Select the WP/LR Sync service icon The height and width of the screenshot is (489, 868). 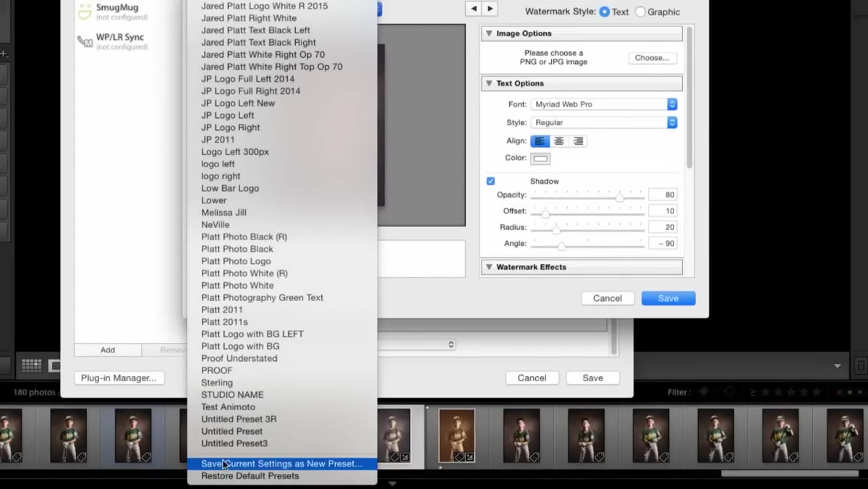pyautogui.click(x=85, y=41)
